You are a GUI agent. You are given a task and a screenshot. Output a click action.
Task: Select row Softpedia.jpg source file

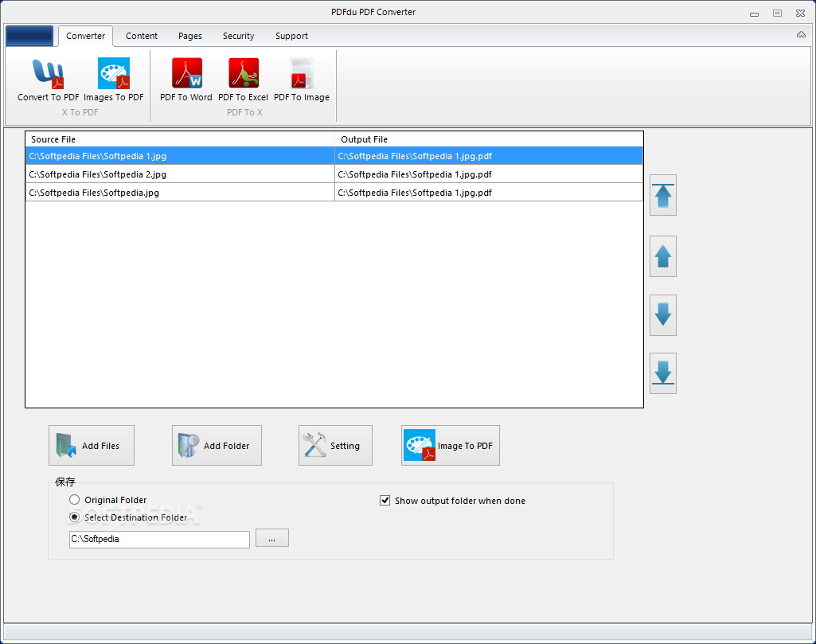click(x=180, y=193)
